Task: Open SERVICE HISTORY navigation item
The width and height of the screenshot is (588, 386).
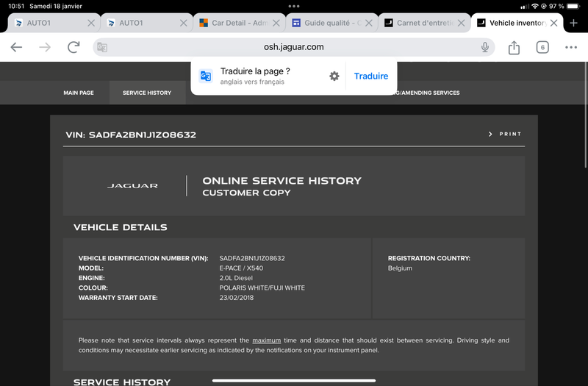Action: point(147,93)
